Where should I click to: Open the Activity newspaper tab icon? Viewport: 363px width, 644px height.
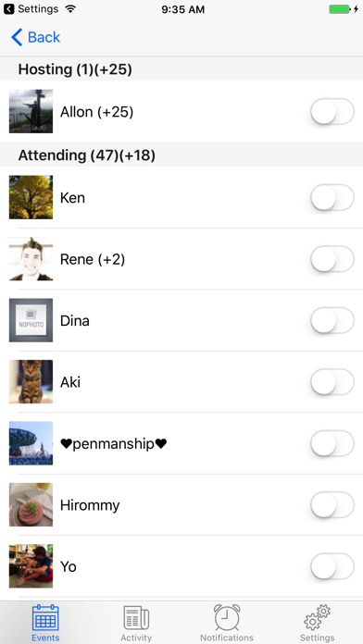136,618
